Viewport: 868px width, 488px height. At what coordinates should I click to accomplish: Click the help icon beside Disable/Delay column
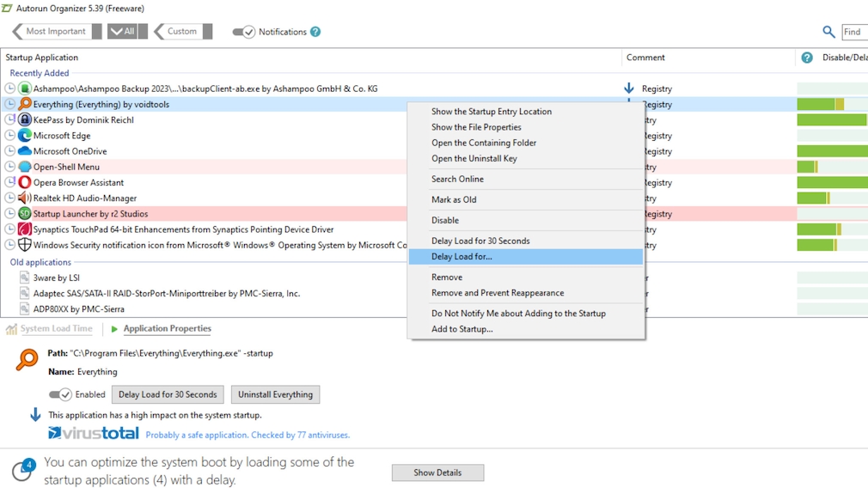pos(807,58)
